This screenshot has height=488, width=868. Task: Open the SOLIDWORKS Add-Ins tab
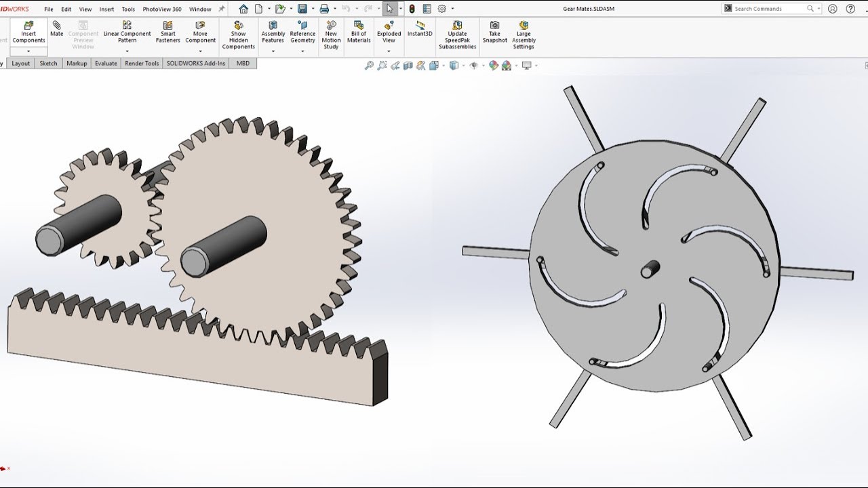tap(196, 63)
